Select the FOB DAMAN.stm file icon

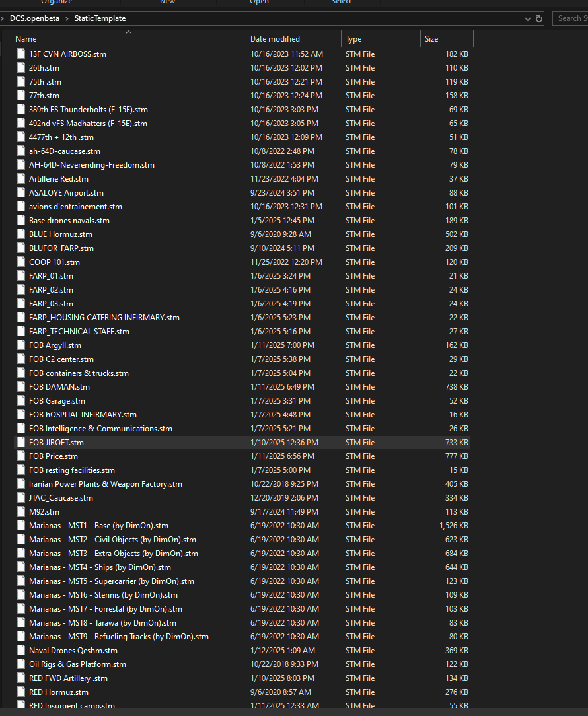(20, 386)
